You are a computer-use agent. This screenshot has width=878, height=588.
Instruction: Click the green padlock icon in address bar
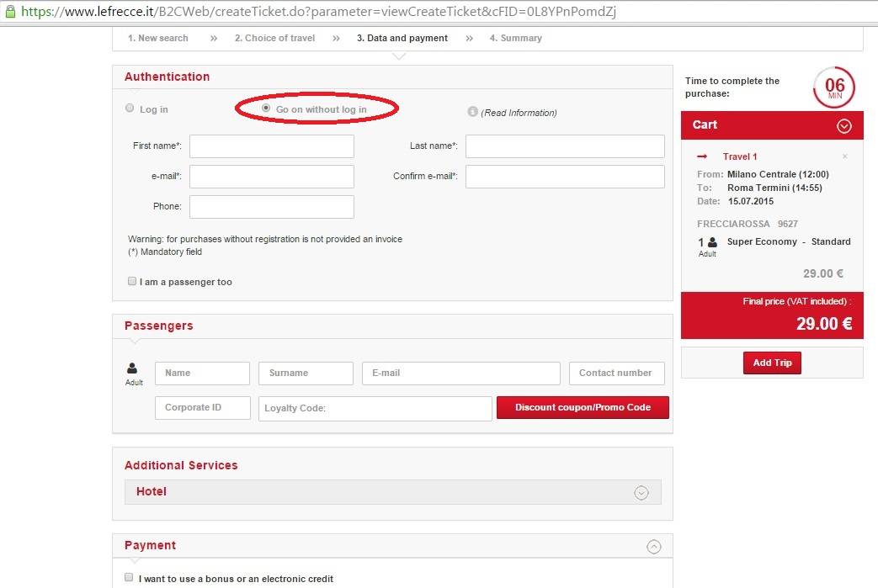9,13
